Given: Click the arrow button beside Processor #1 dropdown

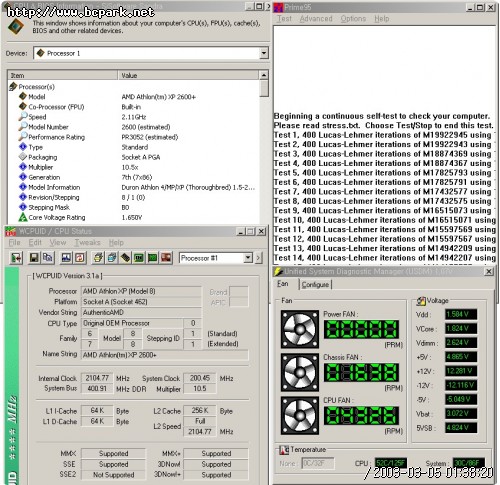Looking at the screenshot, I should click(259, 258).
